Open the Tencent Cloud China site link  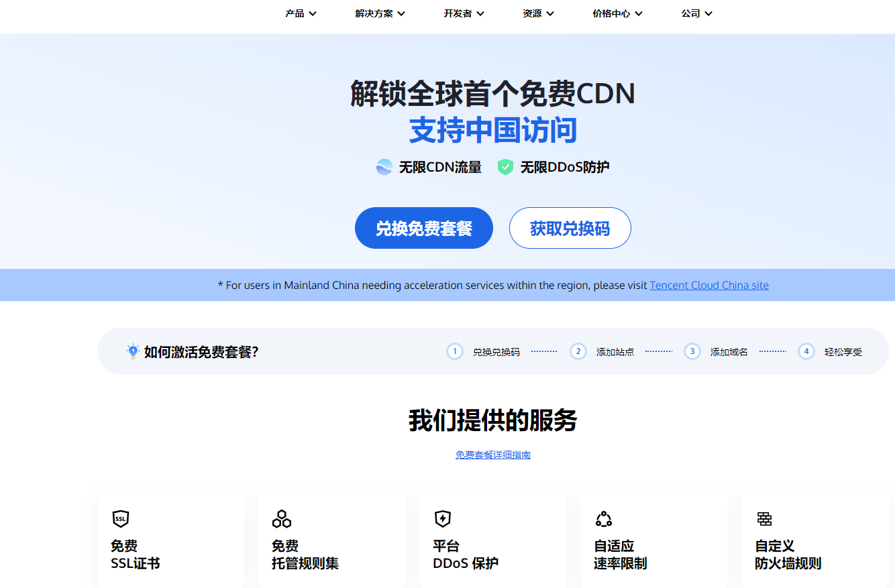point(708,285)
